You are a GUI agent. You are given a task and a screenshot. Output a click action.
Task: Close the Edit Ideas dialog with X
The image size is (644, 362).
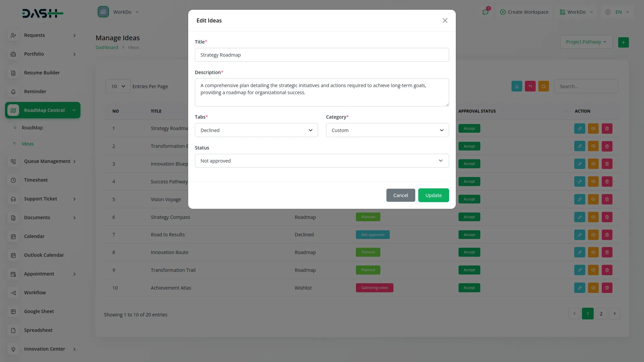pyautogui.click(x=445, y=20)
